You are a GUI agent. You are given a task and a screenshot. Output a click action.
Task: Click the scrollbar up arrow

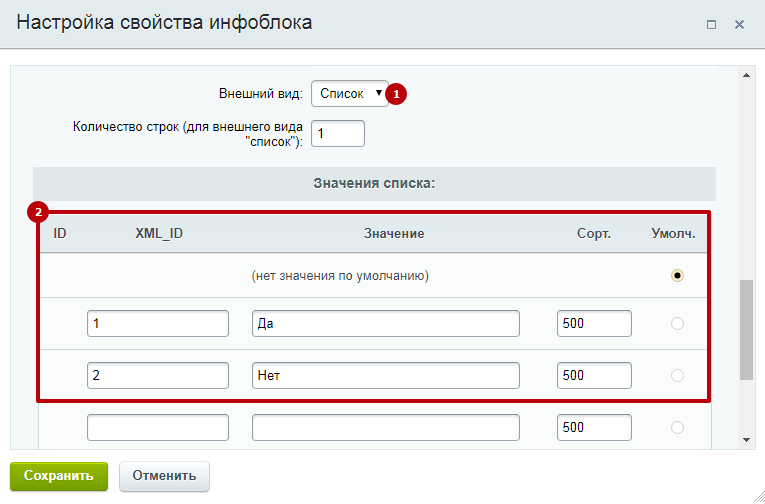746,75
